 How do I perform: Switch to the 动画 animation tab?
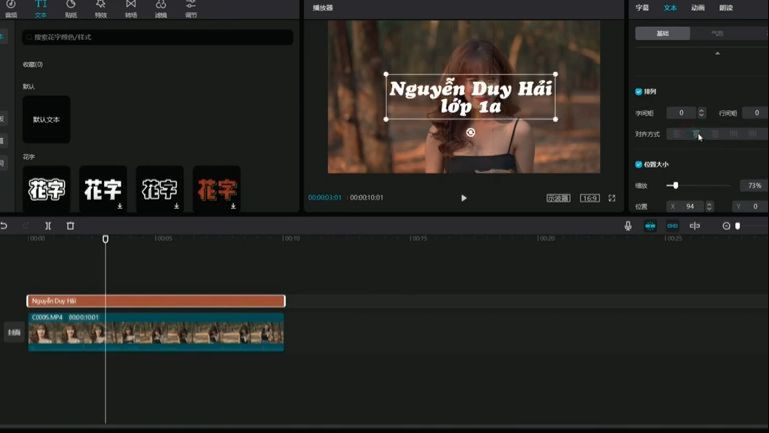(x=697, y=8)
